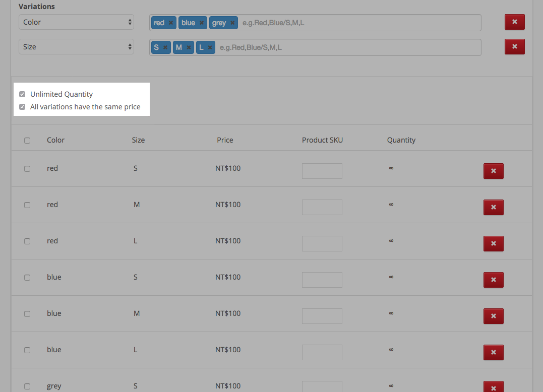
Task: Remove the red color tag
Action: pos(171,23)
